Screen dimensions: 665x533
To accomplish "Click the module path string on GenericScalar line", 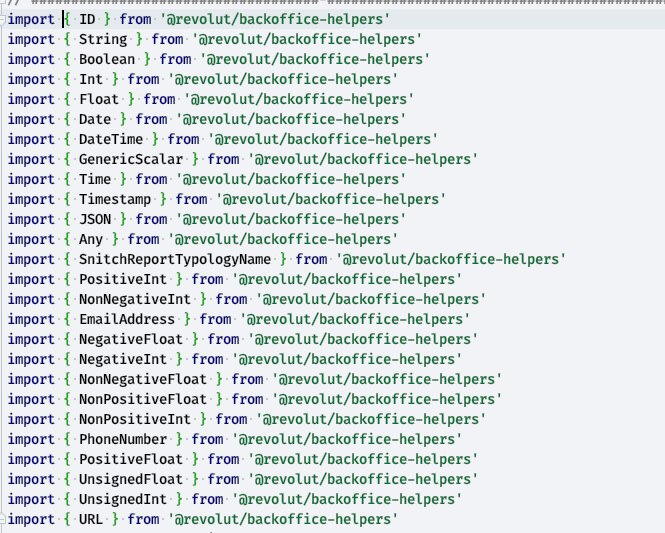I will [x=363, y=159].
